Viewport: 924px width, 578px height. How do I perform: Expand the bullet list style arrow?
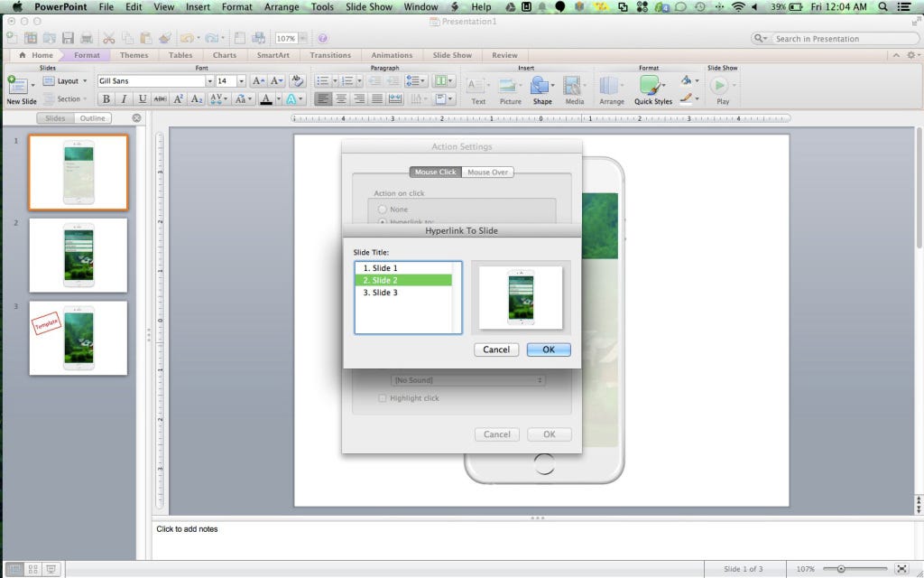point(335,80)
